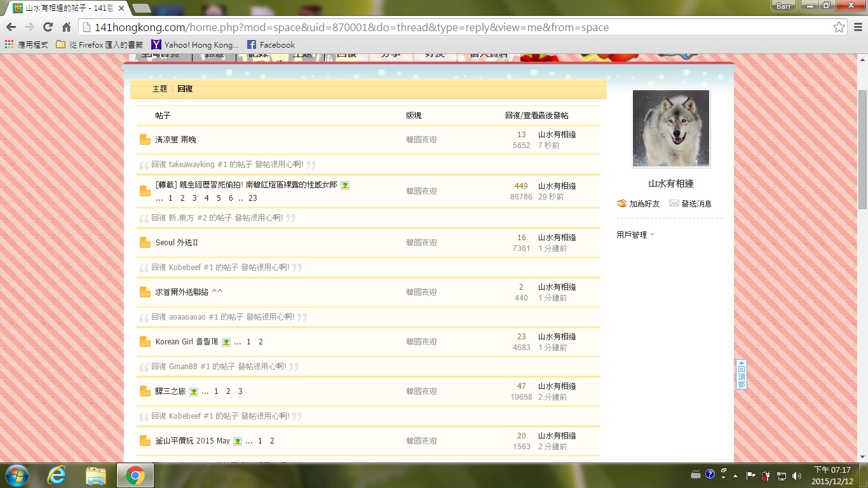Click the browser reload icon
This screenshot has height=488, width=868.
48,27
